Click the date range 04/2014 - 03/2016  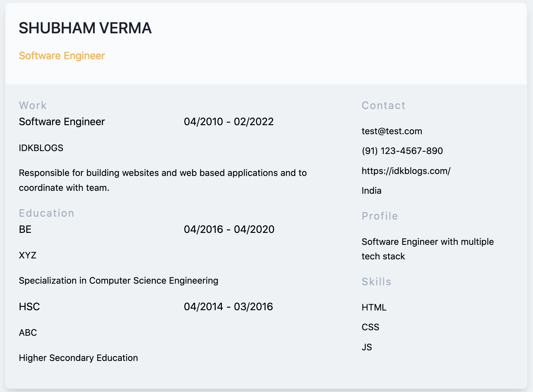pyautogui.click(x=228, y=307)
